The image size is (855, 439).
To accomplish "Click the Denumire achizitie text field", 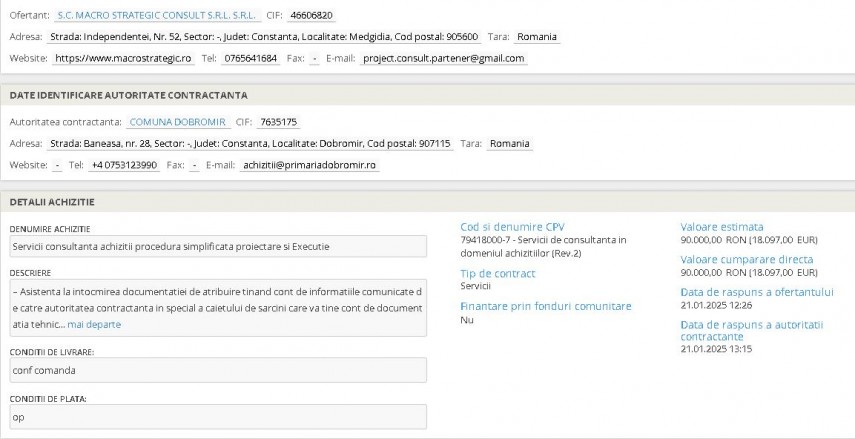I will point(216,246).
